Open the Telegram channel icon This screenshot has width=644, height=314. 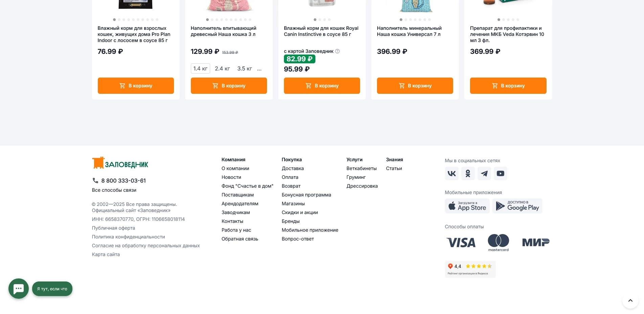pos(484,173)
